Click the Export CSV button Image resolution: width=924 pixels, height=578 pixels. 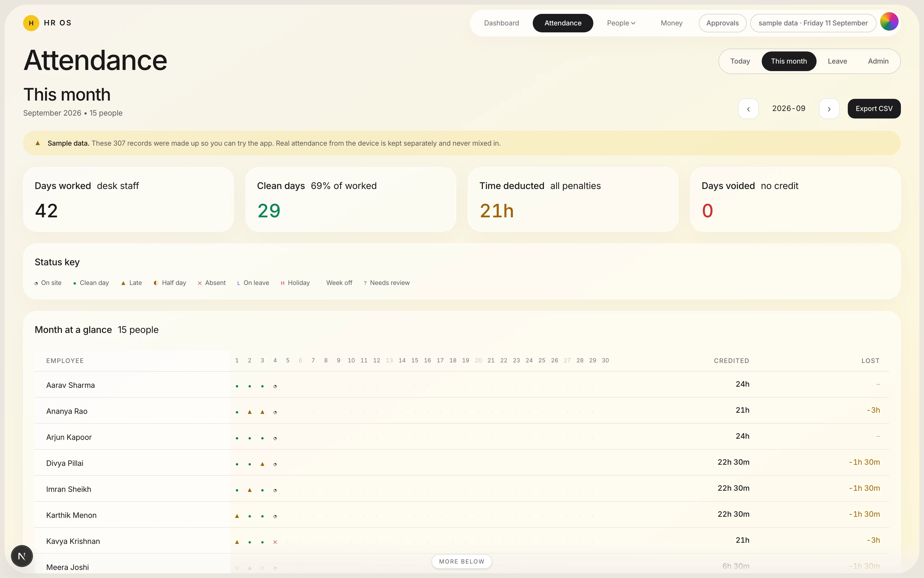(x=874, y=109)
